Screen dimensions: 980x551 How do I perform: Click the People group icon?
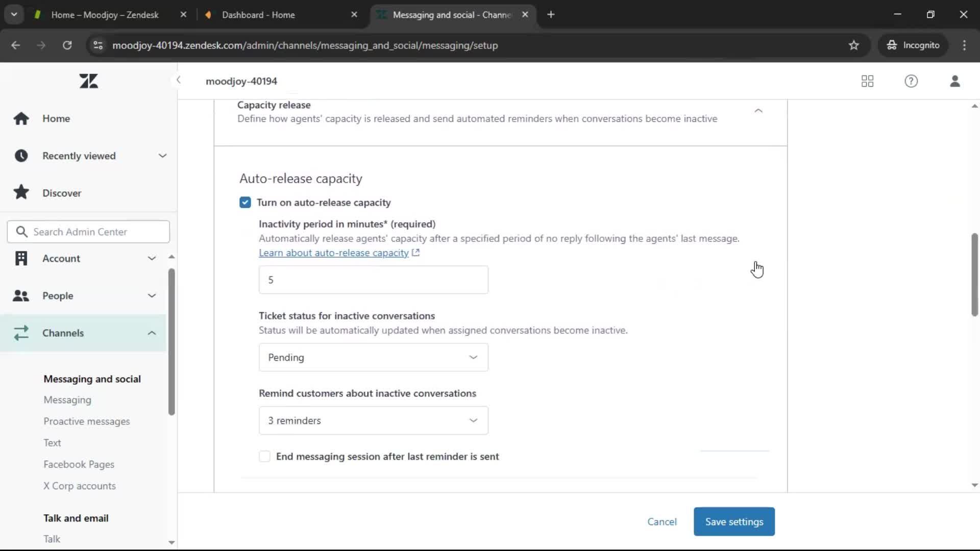[x=21, y=295]
